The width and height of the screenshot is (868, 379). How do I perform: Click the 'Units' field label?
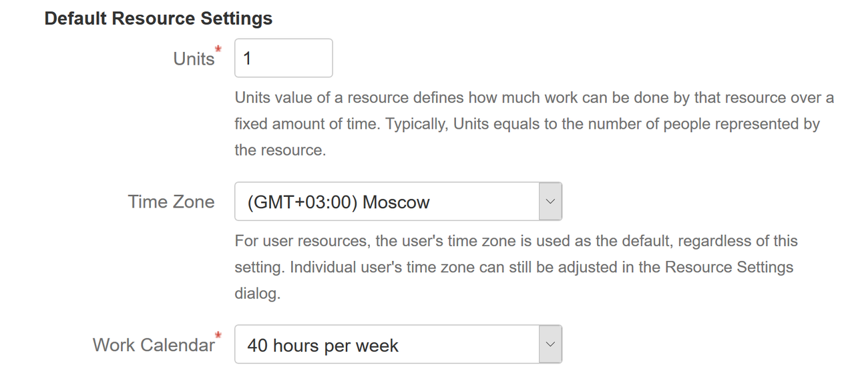coord(194,59)
